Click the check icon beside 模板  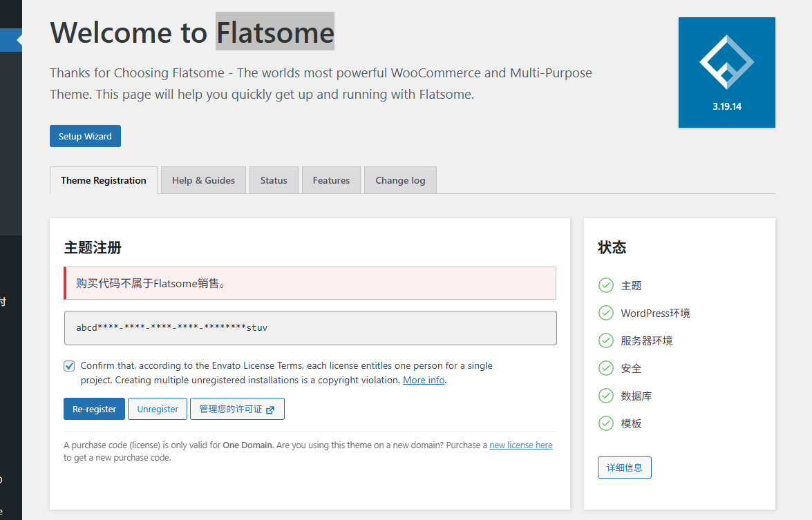(x=606, y=423)
